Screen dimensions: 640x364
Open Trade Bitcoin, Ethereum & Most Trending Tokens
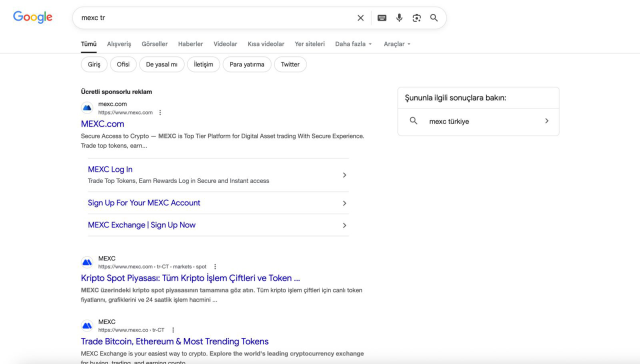pyautogui.click(x=175, y=342)
